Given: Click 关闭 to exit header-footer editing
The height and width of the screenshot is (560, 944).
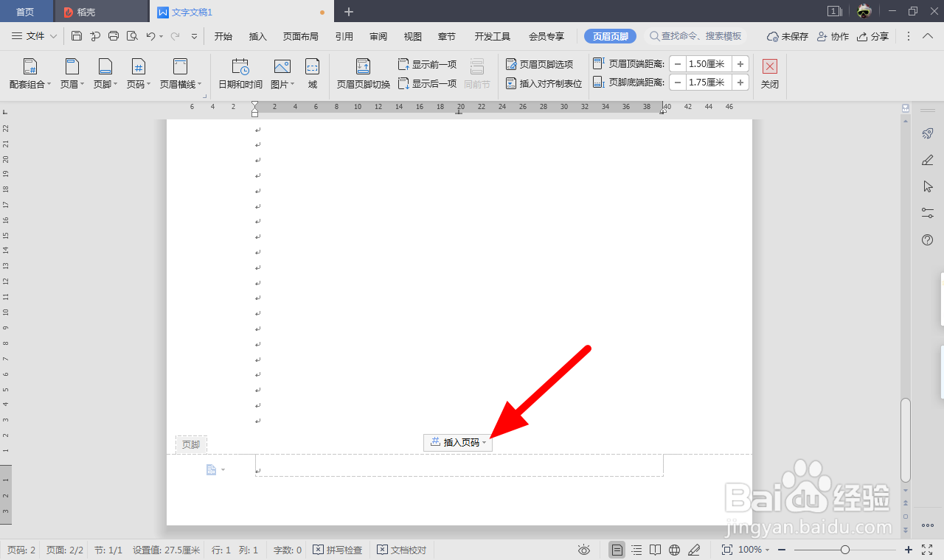Looking at the screenshot, I should (x=769, y=74).
